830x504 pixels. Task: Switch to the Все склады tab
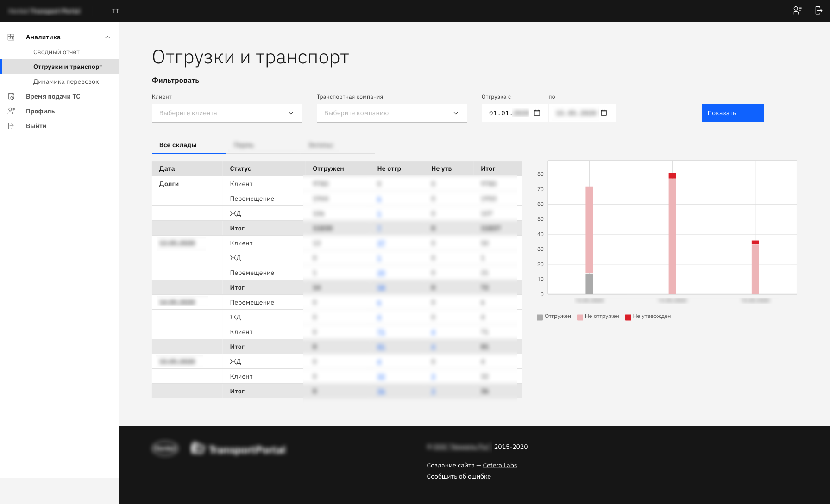click(178, 144)
